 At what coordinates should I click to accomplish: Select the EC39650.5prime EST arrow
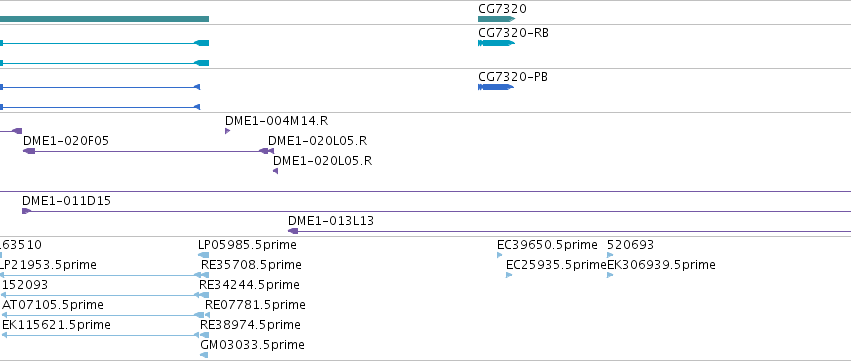point(500,255)
